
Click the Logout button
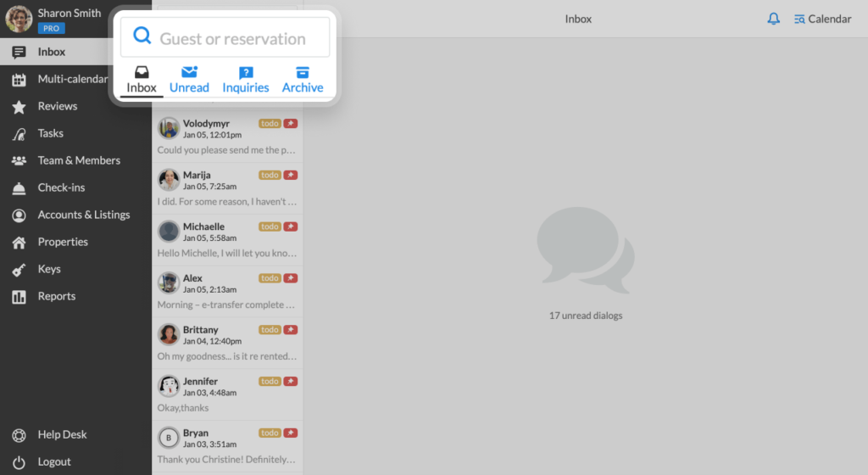tap(53, 461)
